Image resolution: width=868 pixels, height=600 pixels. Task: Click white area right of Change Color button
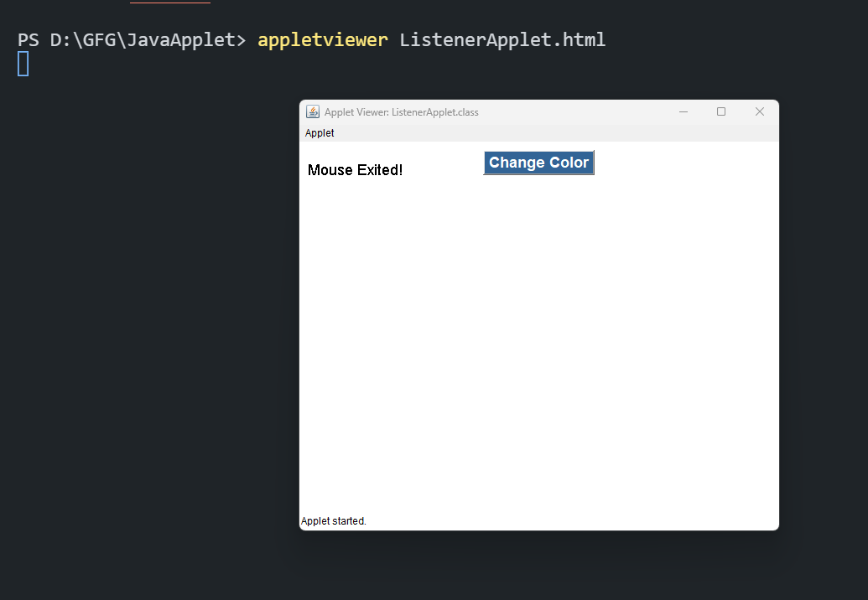[685, 163]
